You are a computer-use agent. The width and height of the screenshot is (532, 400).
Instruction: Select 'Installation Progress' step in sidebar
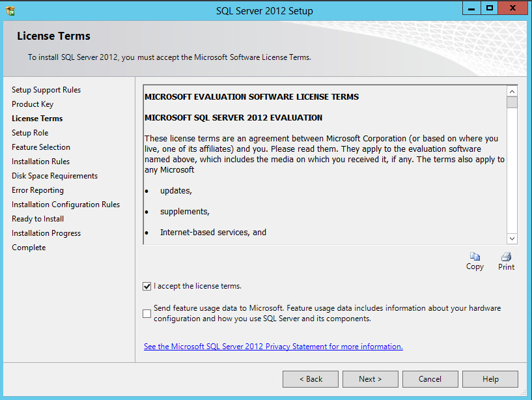tap(46, 233)
